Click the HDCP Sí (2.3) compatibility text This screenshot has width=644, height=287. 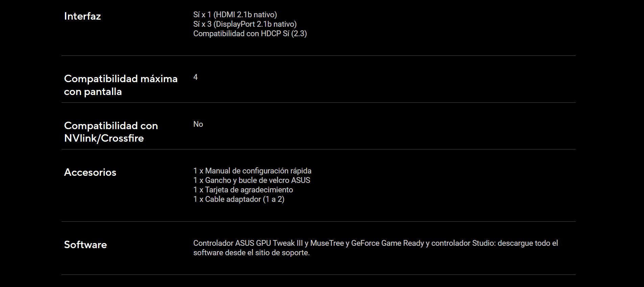click(x=250, y=33)
